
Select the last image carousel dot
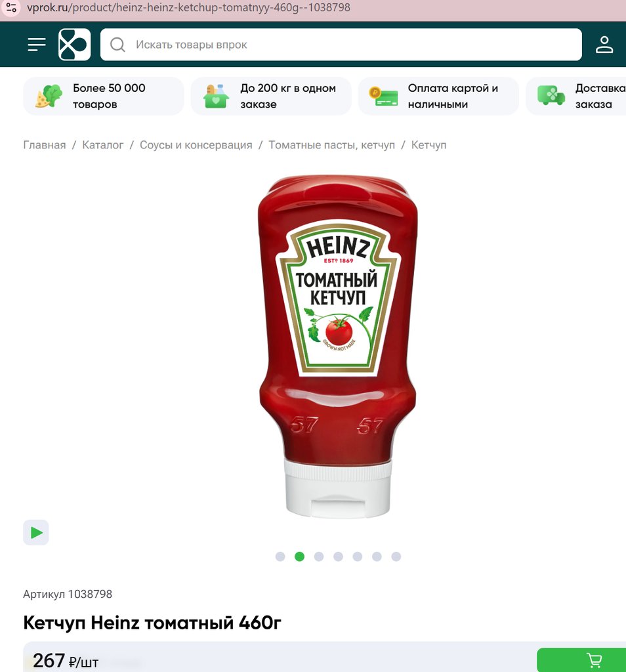396,556
